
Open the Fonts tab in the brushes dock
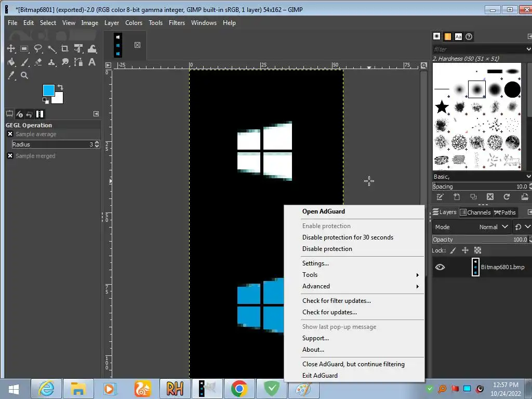pyautogui.click(x=458, y=37)
